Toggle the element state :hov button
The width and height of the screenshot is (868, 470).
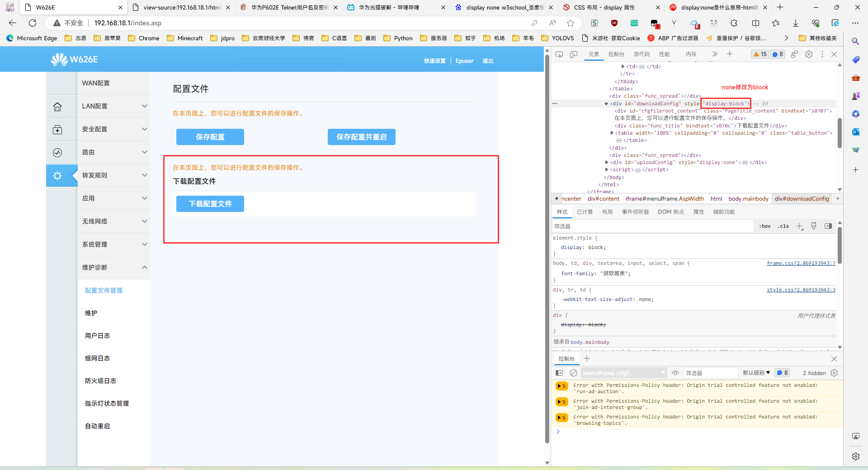coord(765,226)
